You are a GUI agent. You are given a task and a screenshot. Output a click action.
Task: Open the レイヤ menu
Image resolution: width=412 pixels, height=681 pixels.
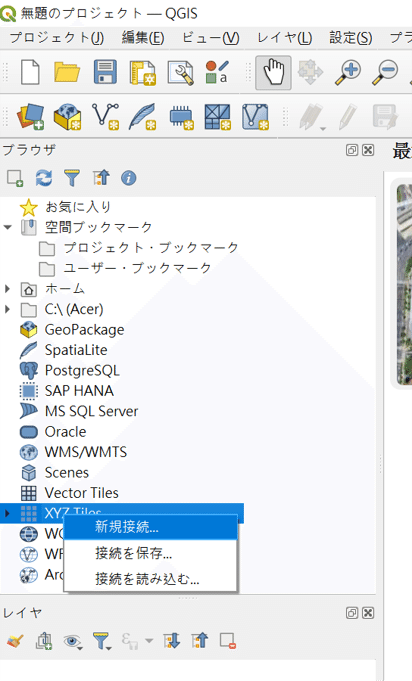coord(284,38)
